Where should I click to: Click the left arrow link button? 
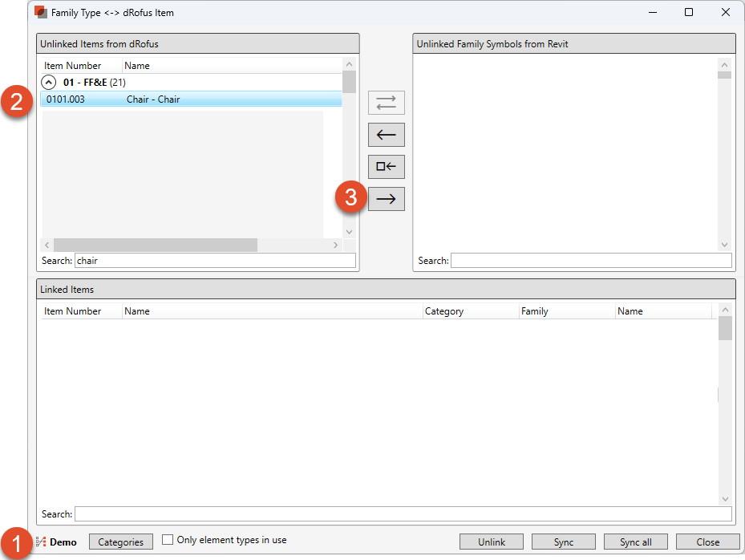point(386,135)
